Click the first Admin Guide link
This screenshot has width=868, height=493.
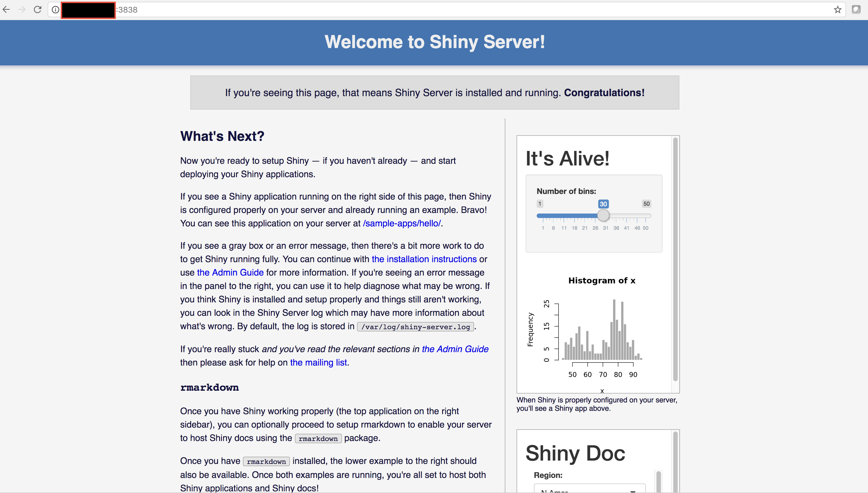coord(230,272)
